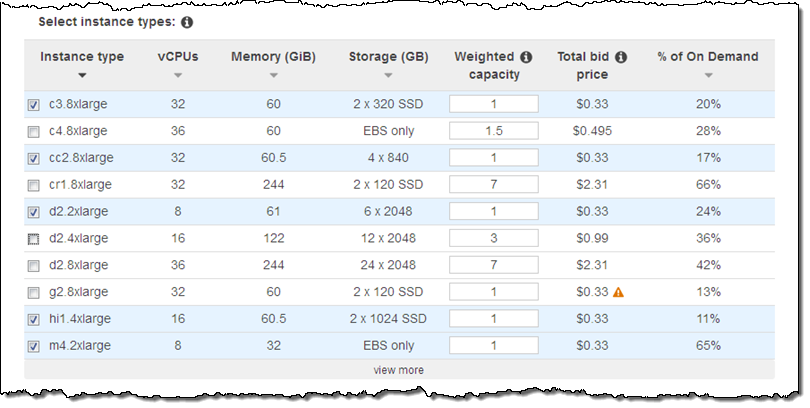
Task: Click Weighted capacity info icon
Action: [526, 57]
